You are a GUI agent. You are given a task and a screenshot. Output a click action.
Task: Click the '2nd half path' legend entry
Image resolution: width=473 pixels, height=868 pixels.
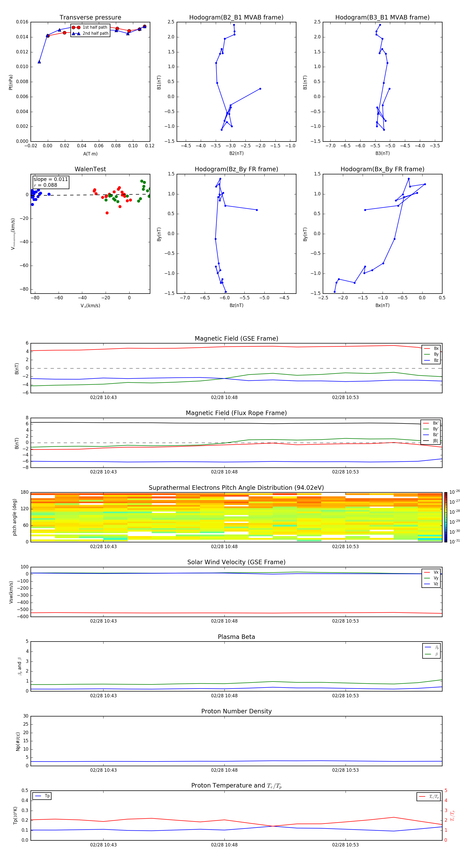click(x=90, y=33)
